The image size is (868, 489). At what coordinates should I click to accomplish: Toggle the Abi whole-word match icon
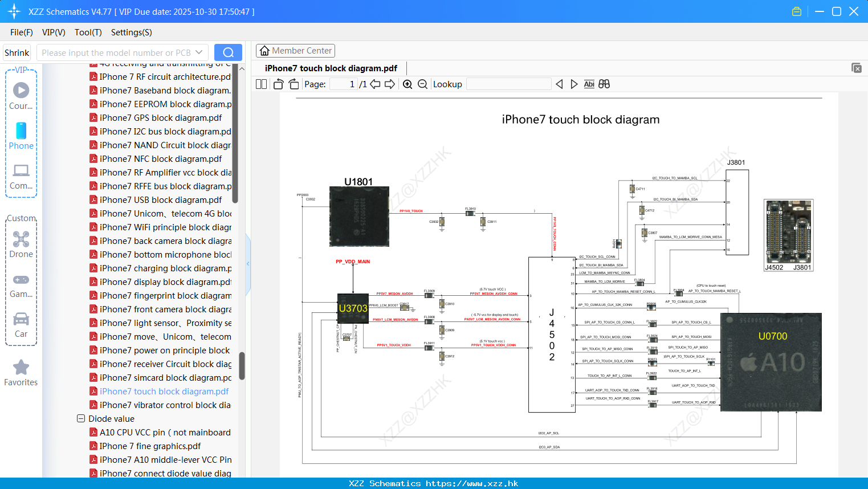(x=589, y=84)
